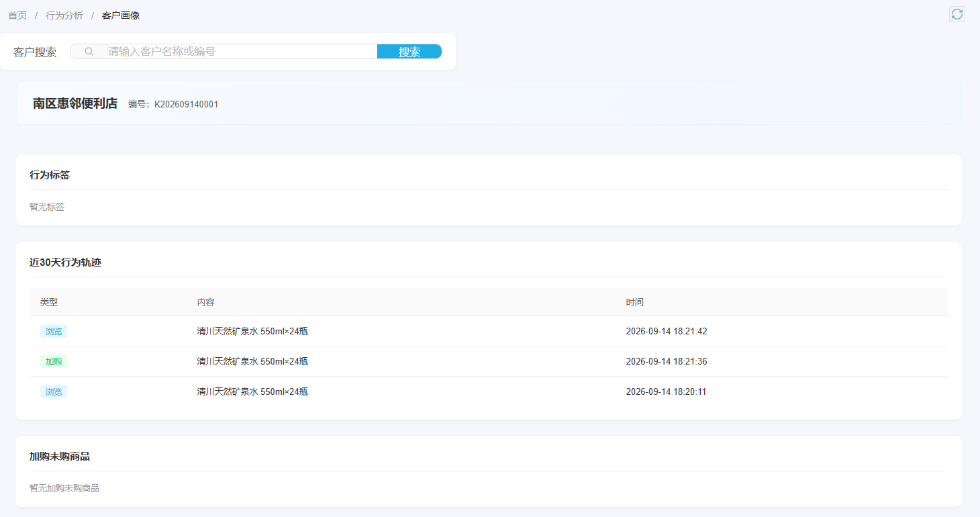
Task: Click the 暂无标签 placeholder text
Action: point(47,207)
